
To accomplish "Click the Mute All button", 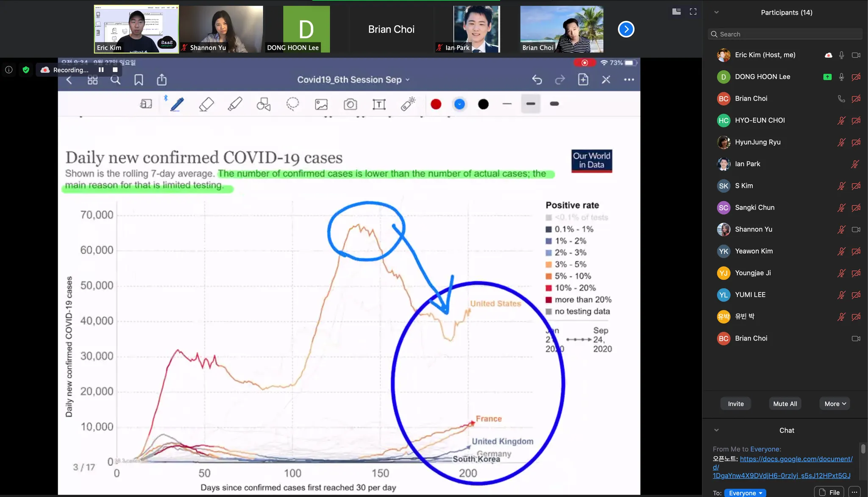I will click(x=785, y=404).
